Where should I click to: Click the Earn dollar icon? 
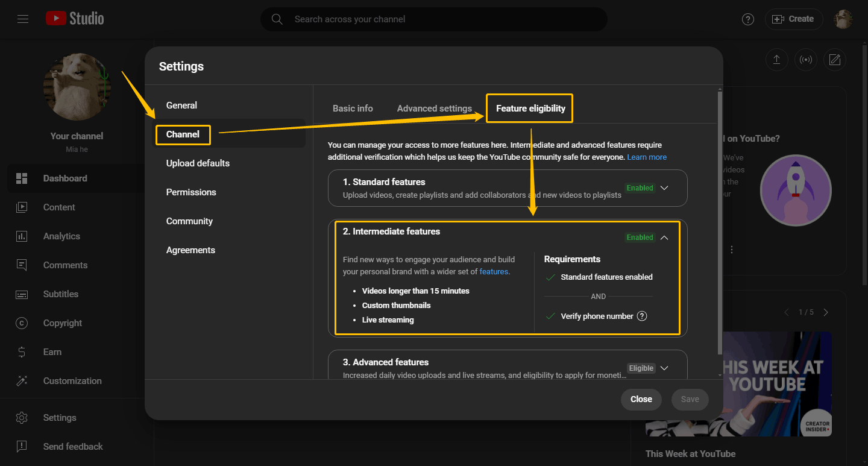pos(22,352)
